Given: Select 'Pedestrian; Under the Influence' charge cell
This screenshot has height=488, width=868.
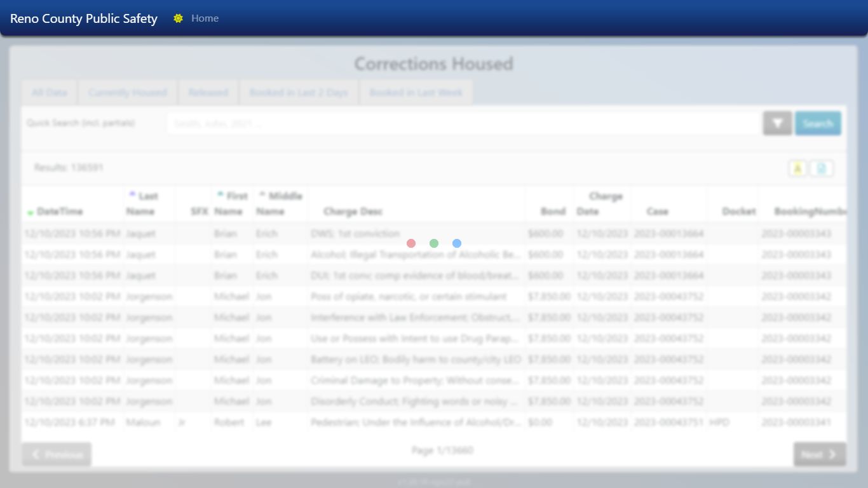Looking at the screenshot, I should 417,423.
